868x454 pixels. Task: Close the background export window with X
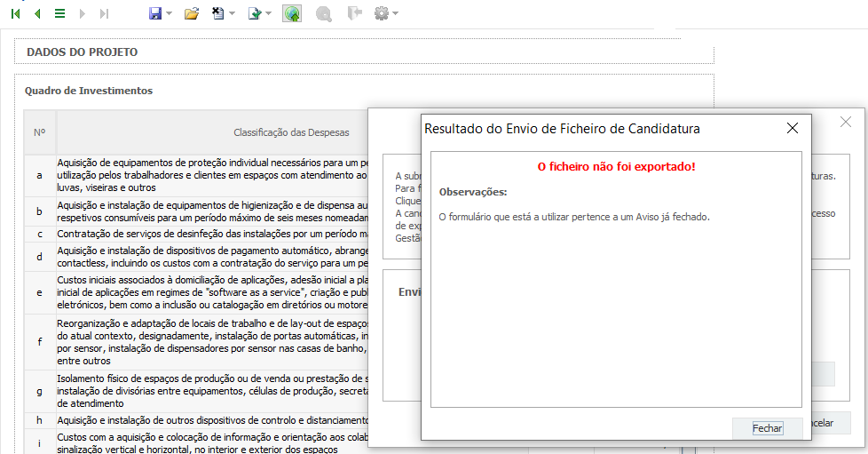pos(845,122)
